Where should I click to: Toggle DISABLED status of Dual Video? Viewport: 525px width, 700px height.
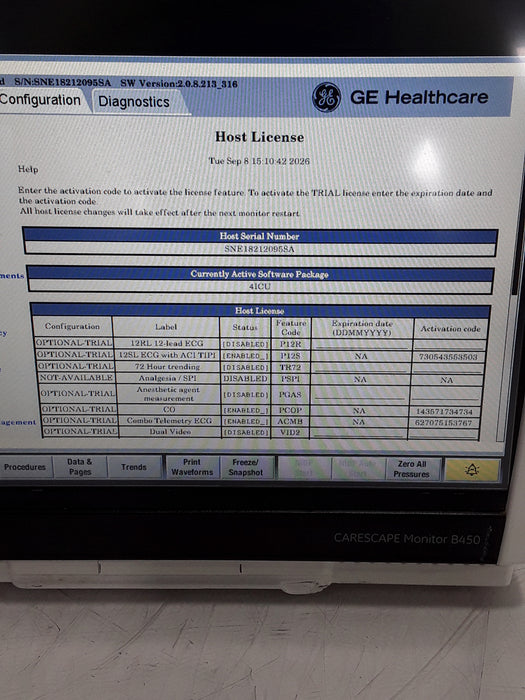(x=246, y=432)
